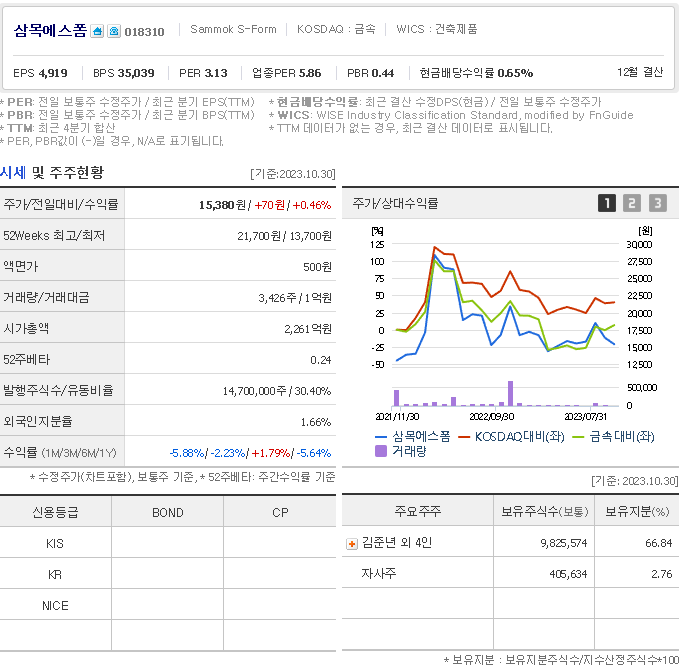This screenshot has height=671, width=685.
Task: Click the PER 3.13 value
Action: coord(216,73)
